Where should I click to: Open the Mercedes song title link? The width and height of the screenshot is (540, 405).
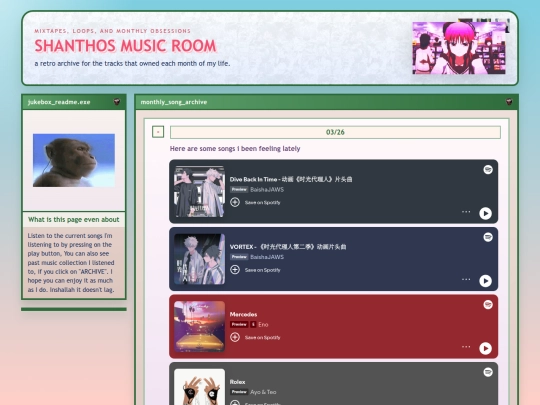[x=243, y=314]
